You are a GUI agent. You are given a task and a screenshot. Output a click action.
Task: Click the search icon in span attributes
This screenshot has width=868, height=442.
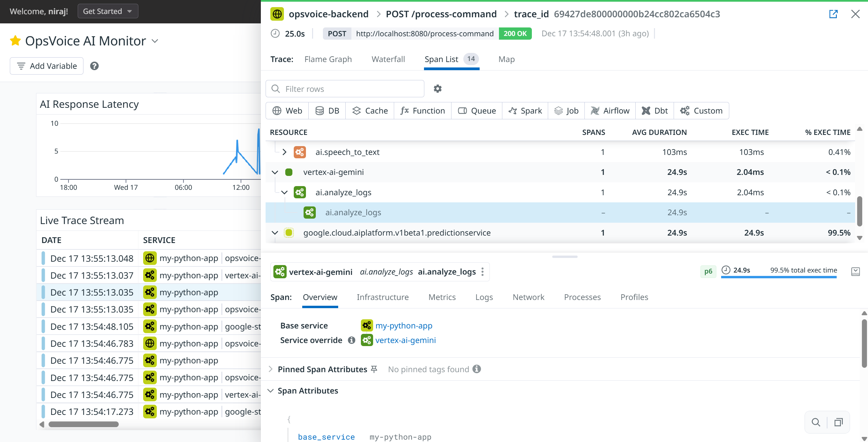click(x=816, y=422)
